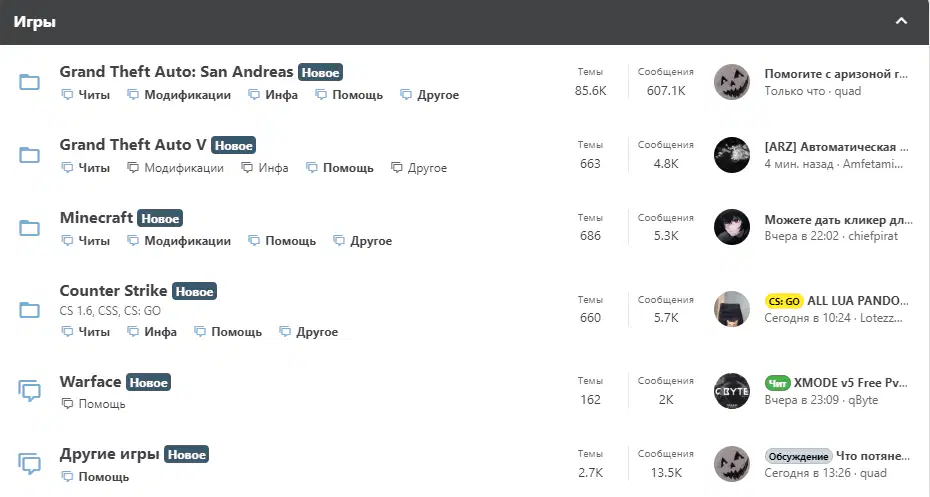Screen dimensions: 930x497
Task: Click the Другие игры forum chat icon
Action: 29,464
